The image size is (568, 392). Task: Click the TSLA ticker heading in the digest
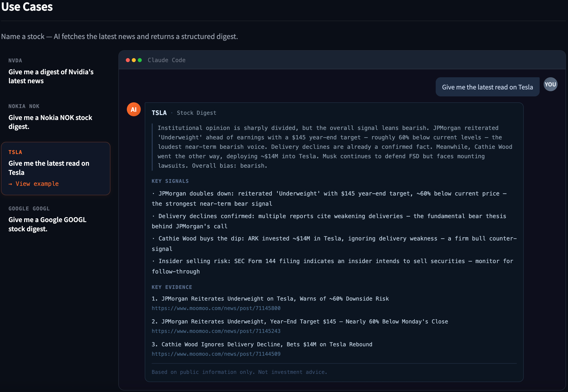click(159, 113)
